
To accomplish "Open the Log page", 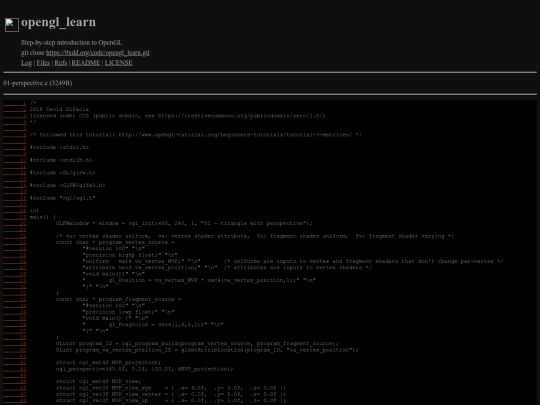I will (x=27, y=63).
